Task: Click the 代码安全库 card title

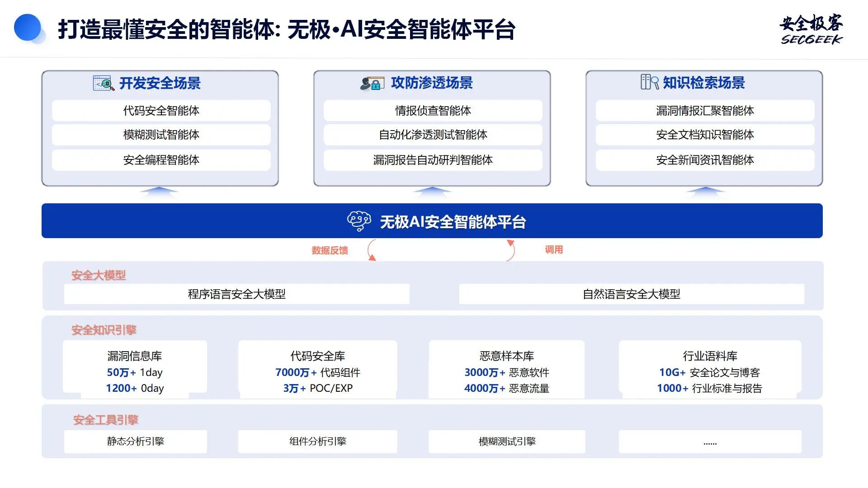Action: (x=318, y=356)
